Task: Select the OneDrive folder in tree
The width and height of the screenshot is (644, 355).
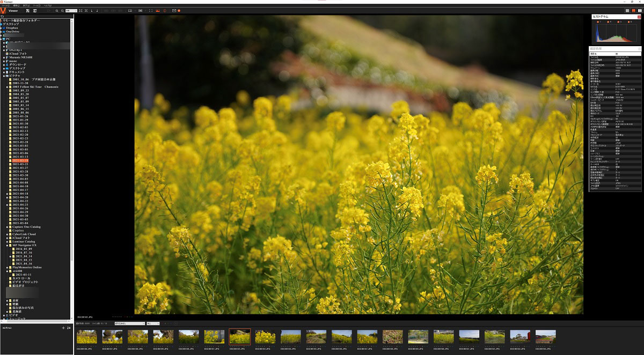Action: point(12,32)
